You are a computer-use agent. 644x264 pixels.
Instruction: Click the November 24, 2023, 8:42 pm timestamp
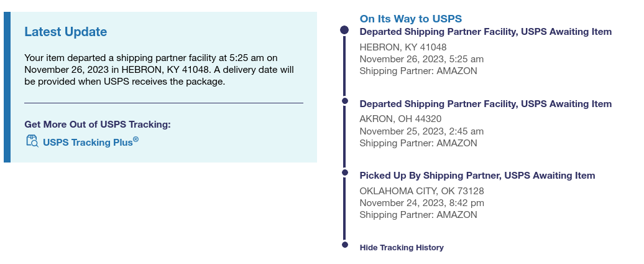click(x=421, y=203)
